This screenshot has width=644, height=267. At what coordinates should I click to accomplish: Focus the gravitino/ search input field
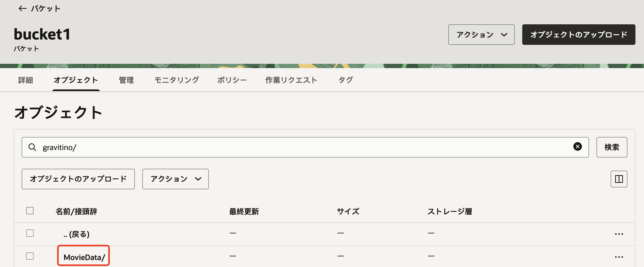click(x=305, y=147)
